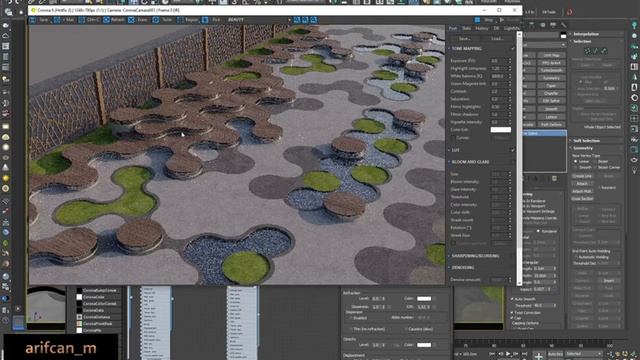Click the Symmetry modifier button
The height and width of the screenshot is (360, 640).
click(x=551, y=78)
